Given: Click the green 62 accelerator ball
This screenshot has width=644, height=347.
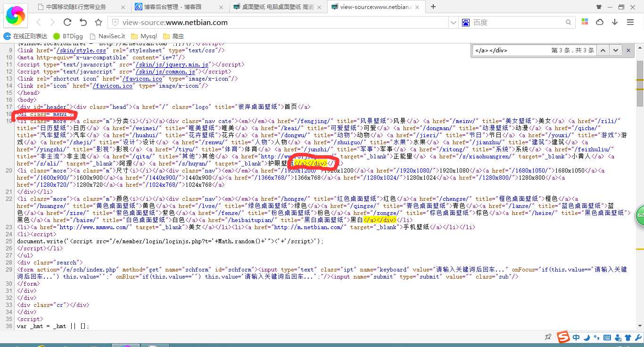Looking at the screenshot, I should pyautogui.click(x=640, y=215).
